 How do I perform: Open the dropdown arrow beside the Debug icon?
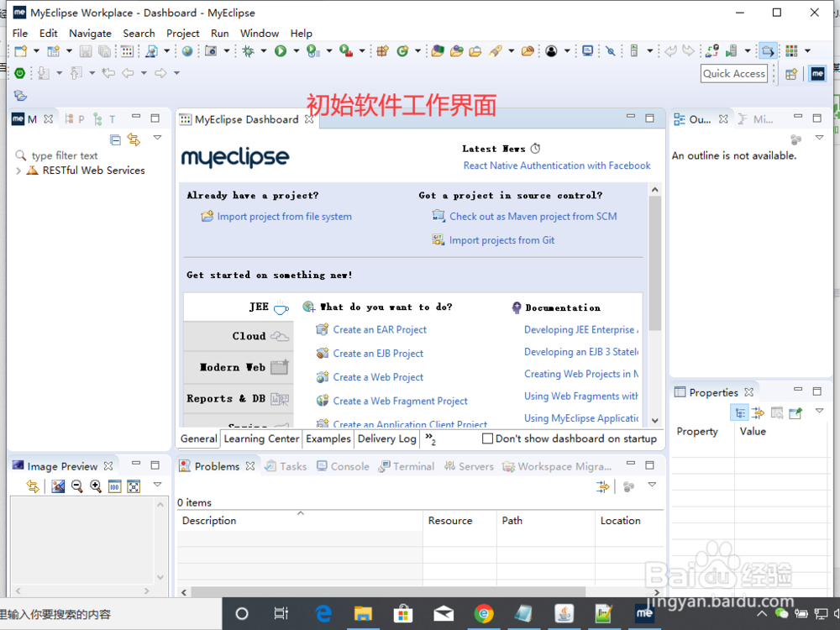pyautogui.click(x=264, y=51)
